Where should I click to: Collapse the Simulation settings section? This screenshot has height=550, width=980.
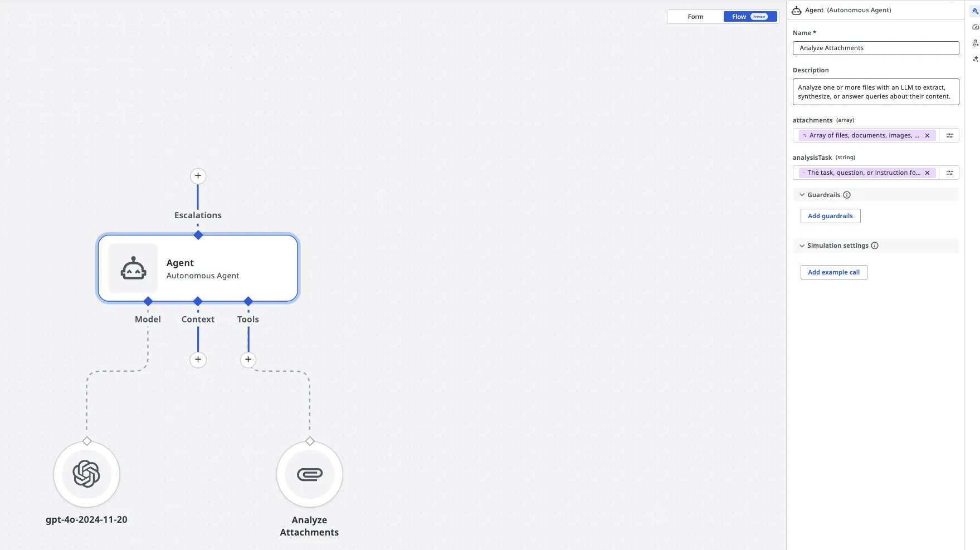[802, 245]
